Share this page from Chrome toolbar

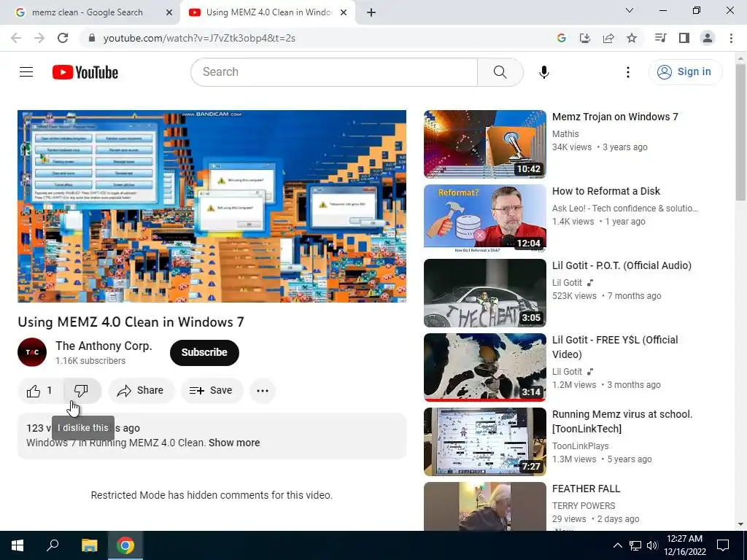pos(608,38)
